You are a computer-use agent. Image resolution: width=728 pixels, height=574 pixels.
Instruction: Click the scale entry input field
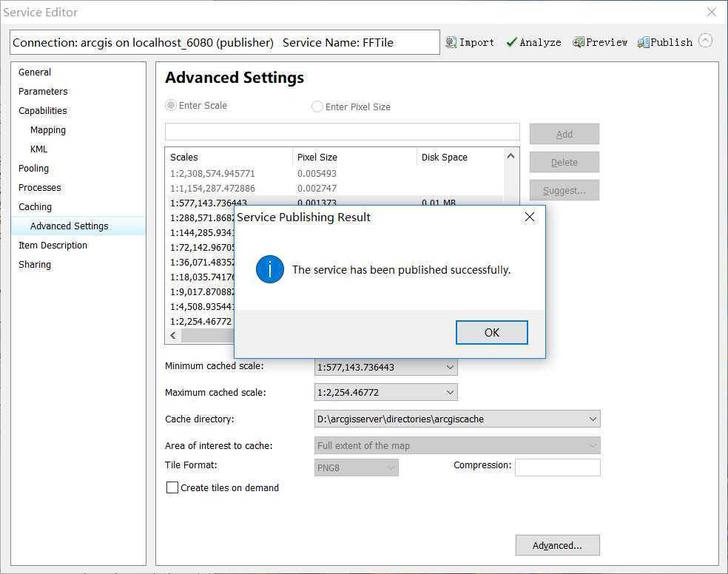pos(343,132)
